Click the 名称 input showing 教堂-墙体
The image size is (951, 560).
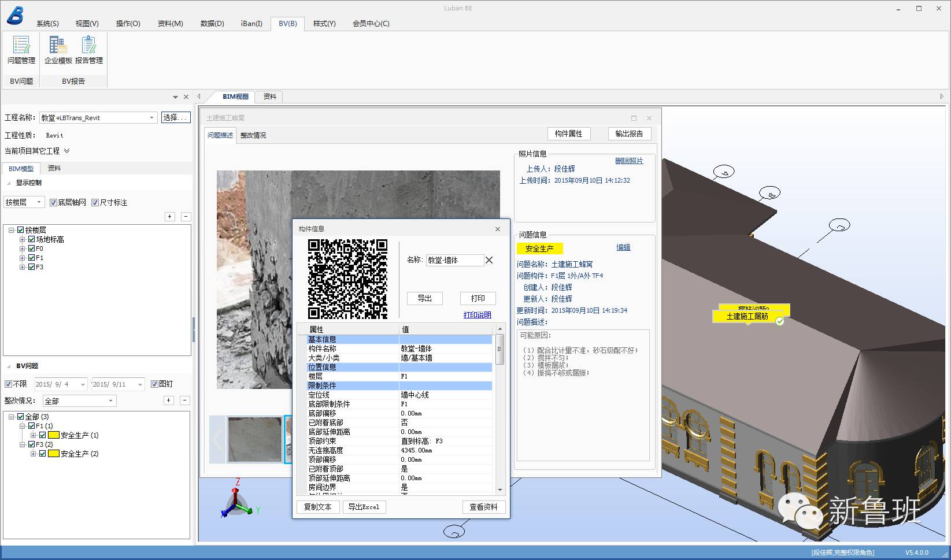(x=454, y=260)
